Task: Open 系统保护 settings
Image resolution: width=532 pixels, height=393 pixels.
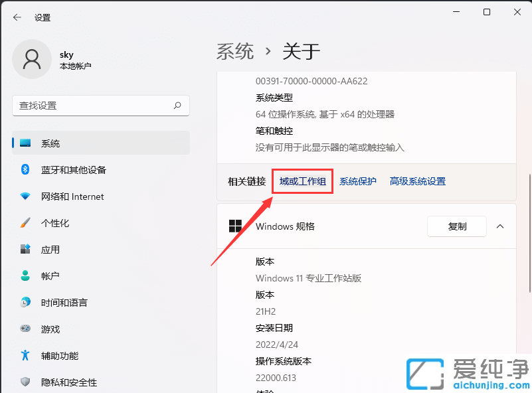Action: coord(358,181)
